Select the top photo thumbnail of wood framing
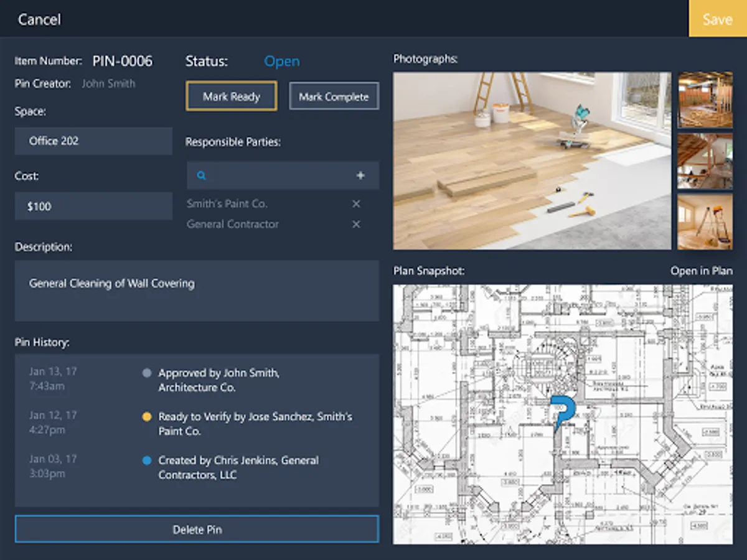 click(705, 100)
